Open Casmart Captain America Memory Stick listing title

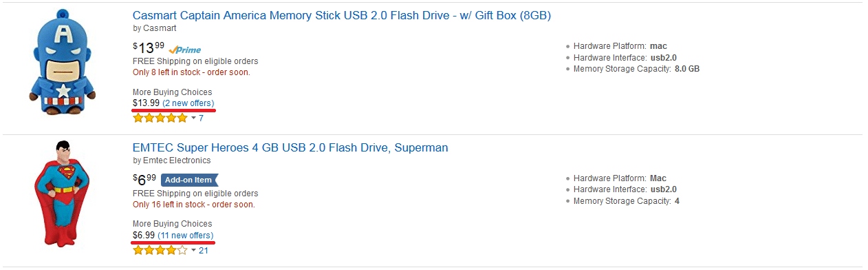[x=342, y=15]
